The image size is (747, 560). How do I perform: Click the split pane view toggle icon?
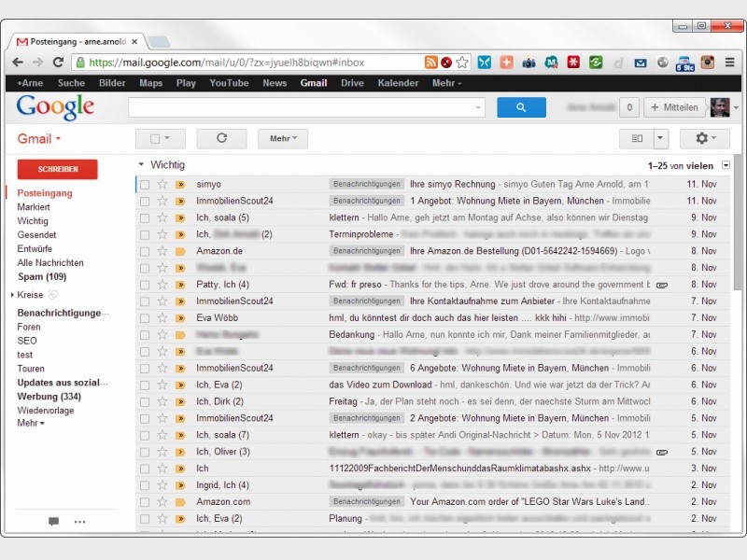click(637, 138)
